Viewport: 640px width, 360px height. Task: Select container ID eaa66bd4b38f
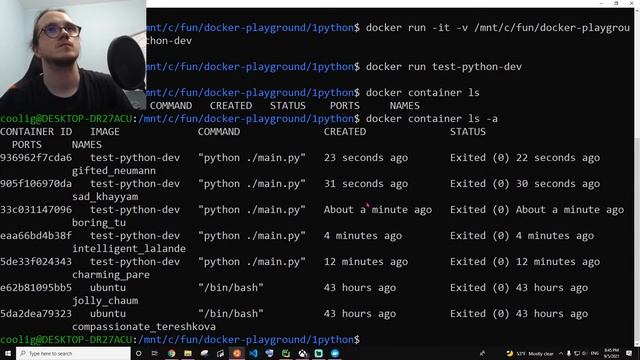coord(36,236)
